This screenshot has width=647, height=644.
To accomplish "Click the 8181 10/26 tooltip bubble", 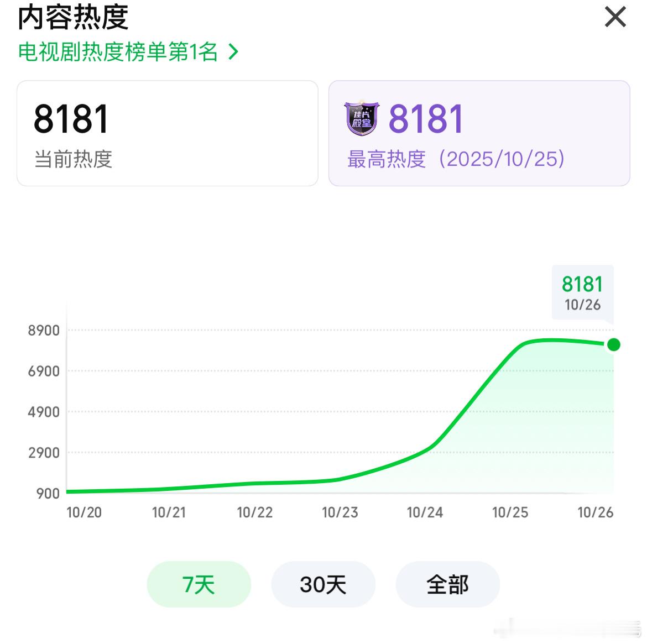I will click(x=583, y=294).
